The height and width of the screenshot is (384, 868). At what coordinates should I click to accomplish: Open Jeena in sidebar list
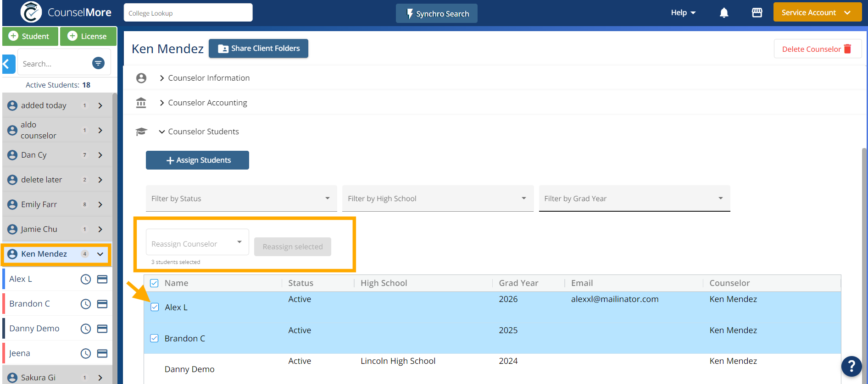(20, 353)
